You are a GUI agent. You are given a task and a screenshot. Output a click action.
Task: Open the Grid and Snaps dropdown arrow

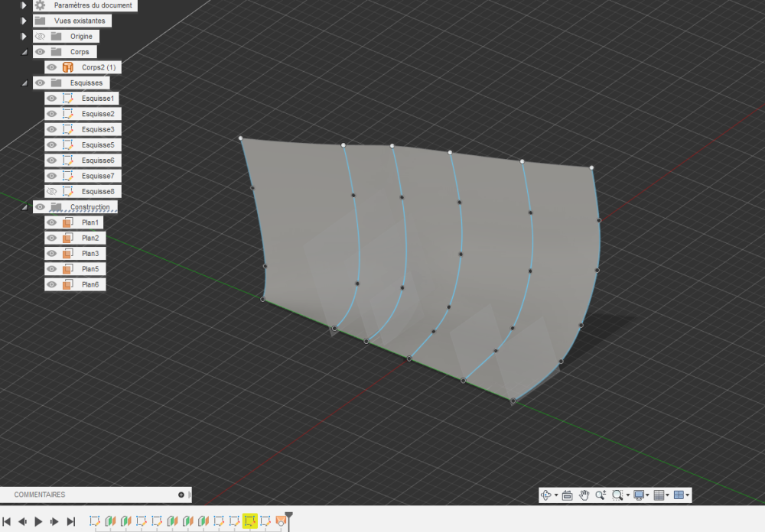click(x=667, y=495)
